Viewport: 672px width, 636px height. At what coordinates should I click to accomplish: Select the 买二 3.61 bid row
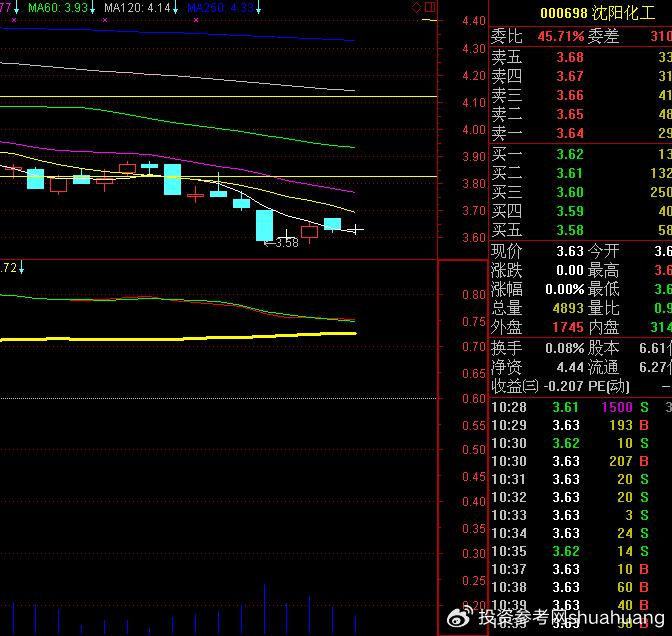tap(581, 173)
